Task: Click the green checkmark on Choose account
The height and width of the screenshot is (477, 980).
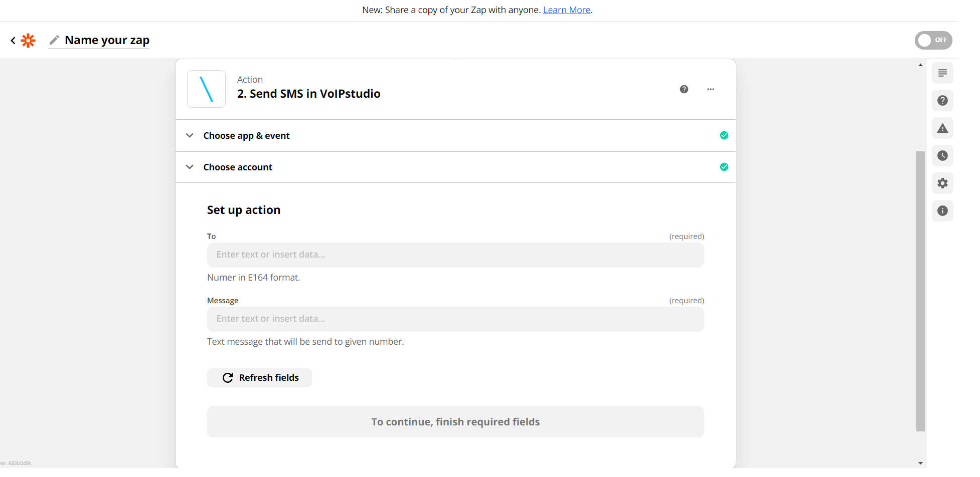Action: pyautogui.click(x=724, y=167)
